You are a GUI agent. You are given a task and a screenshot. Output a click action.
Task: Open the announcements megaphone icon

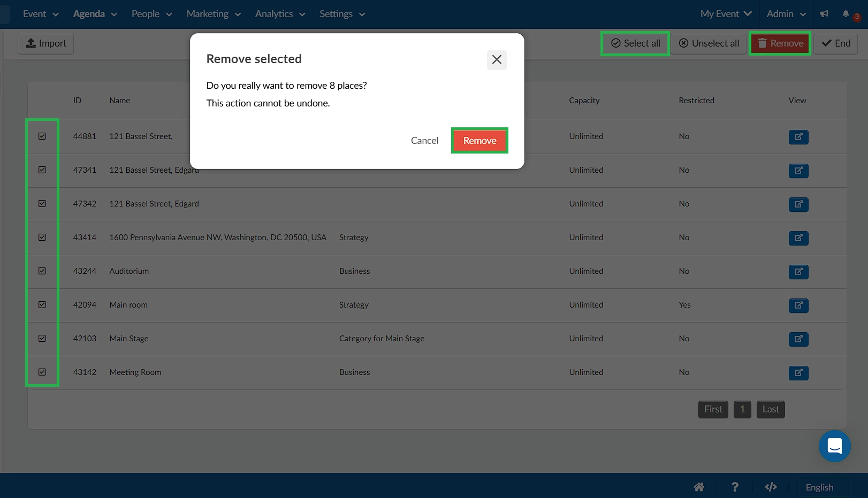pyautogui.click(x=824, y=14)
